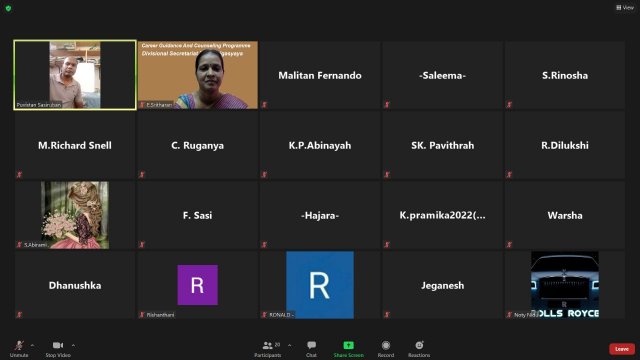640x360 pixels.
Task: Click muted mic icon beside RONALD name
Action: coord(264,315)
